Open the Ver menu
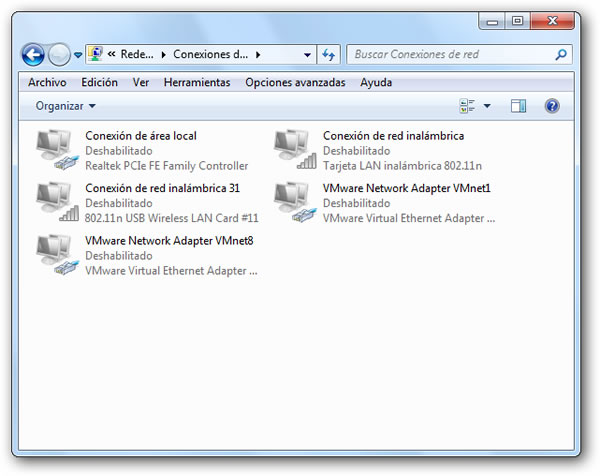The image size is (600, 476). point(141,82)
